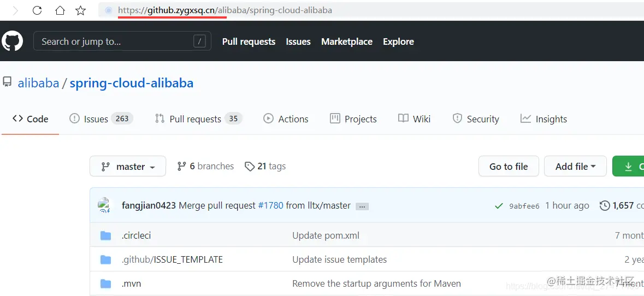This screenshot has width=644, height=296.
Task: Click Remove the startup arguments commit message
Action: point(377,283)
